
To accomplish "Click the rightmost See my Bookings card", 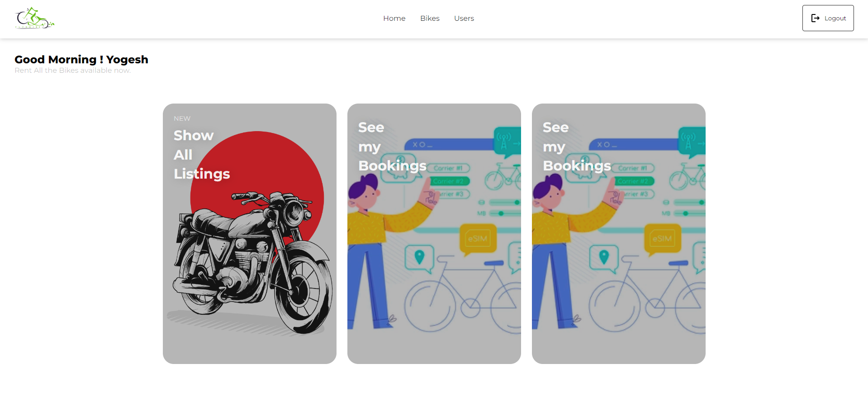I will pyautogui.click(x=576, y=146).
